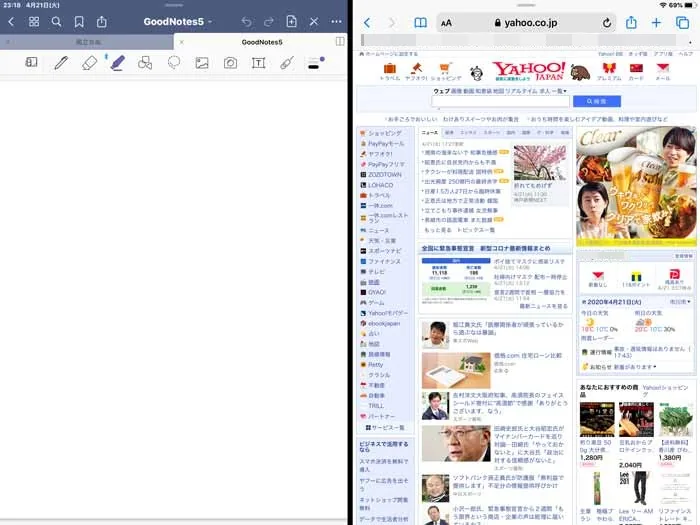Open Safari share sheet
The image size is (700, 525).
coord(631,22)
